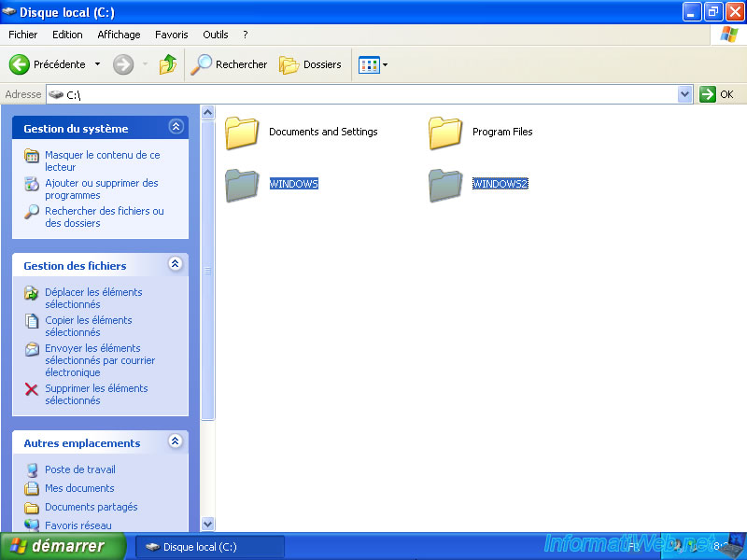Click the greyed Forward arrow icon
This screenshot has width=747, height=560.
click(123, 64)
